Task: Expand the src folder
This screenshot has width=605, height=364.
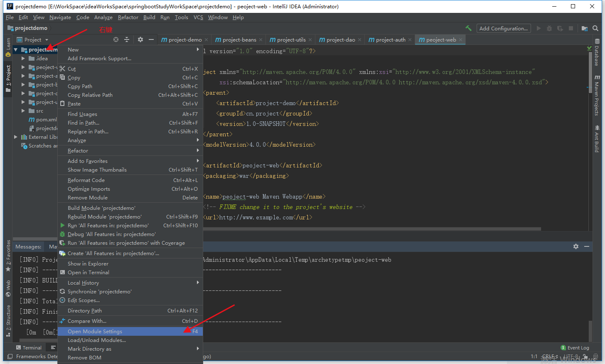Action: (23, 111)
